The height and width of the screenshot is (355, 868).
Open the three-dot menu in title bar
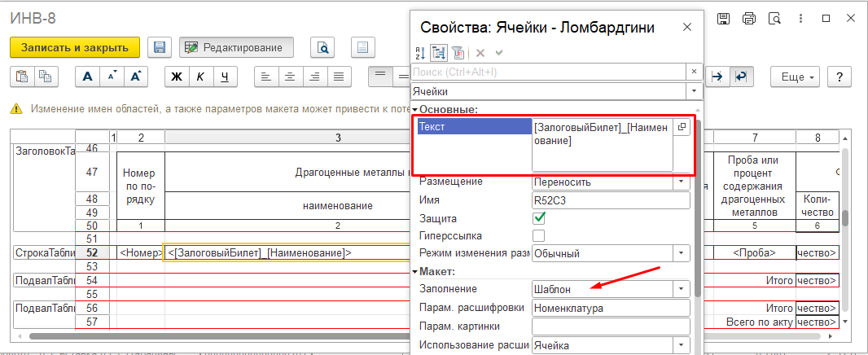click(x=800, y=18)
